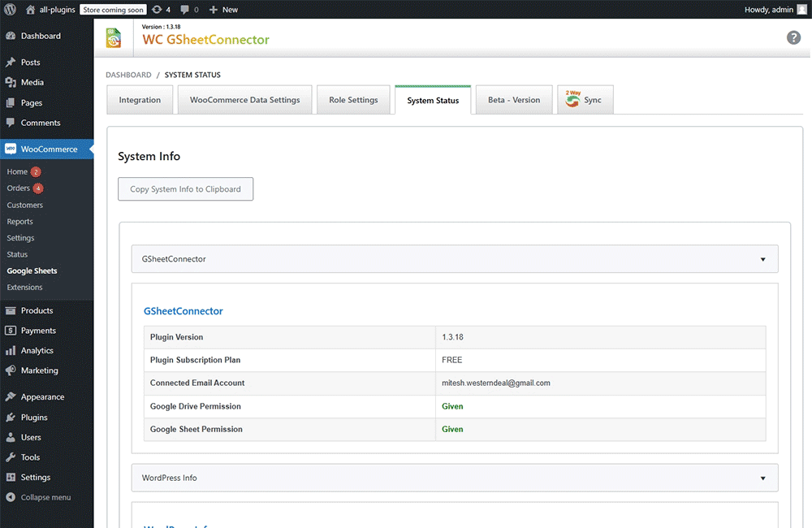Open WooCommerce Settings submenu item
The image size is (812, 528).
pos(20,238)
